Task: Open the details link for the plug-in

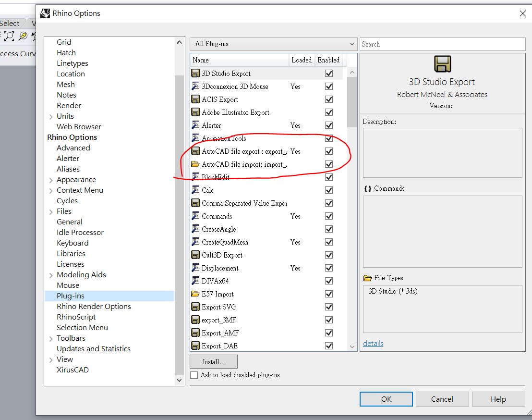Action: [x=373, y=343]
